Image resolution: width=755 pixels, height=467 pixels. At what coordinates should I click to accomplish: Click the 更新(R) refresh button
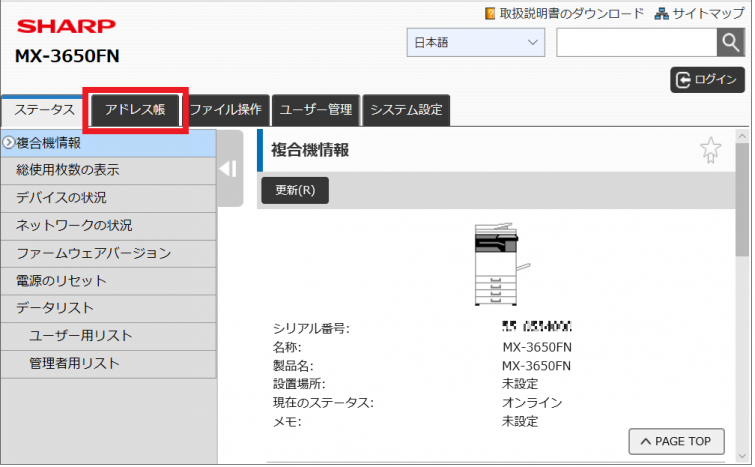point(295,190)
